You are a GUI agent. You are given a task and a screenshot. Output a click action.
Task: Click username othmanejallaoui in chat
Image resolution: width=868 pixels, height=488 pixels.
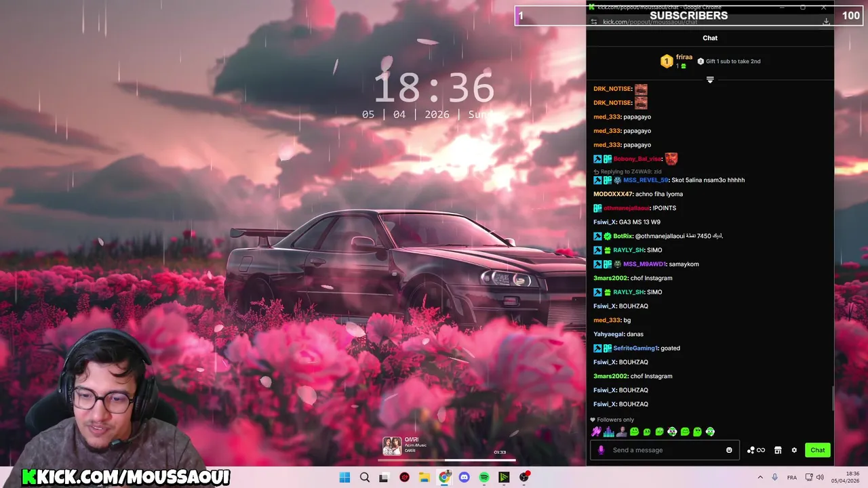pos(627,208)
